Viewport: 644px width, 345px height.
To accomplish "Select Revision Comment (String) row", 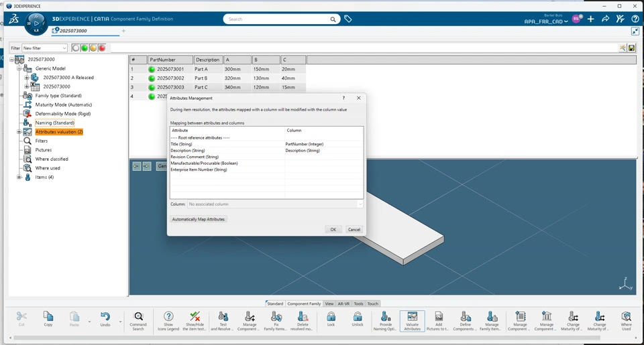I will (x=266, y=157).
